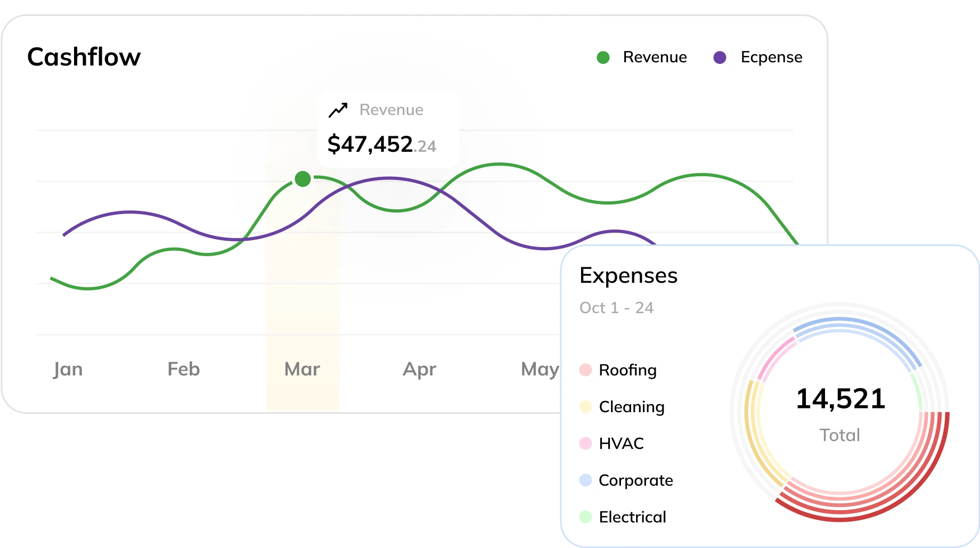Click the Corporate blue legend swatch
Image resolution: width=980 pixels, height=548 pixels.
click(x=585, y=480)
